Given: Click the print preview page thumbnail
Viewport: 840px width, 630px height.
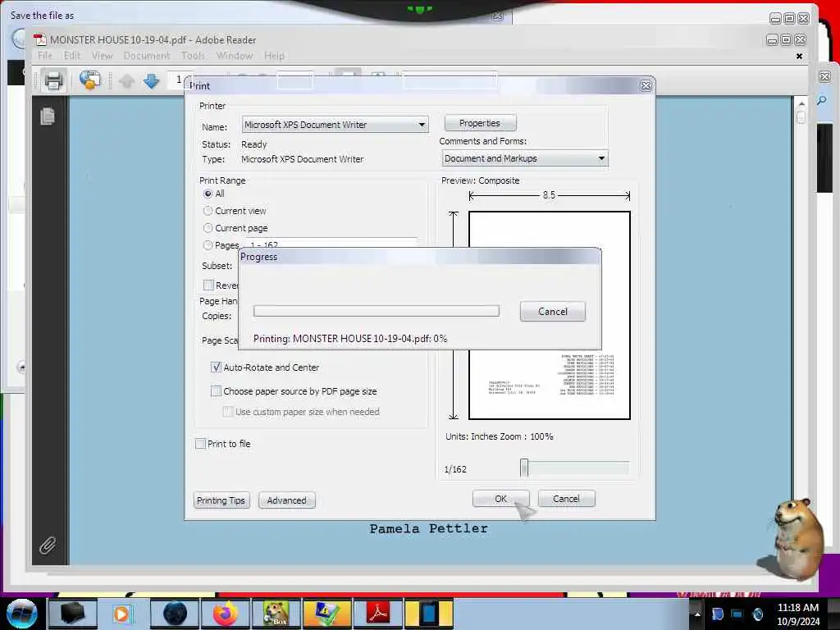Looking at the screenshot, I should pyautogui.click(x=549, y=315).
